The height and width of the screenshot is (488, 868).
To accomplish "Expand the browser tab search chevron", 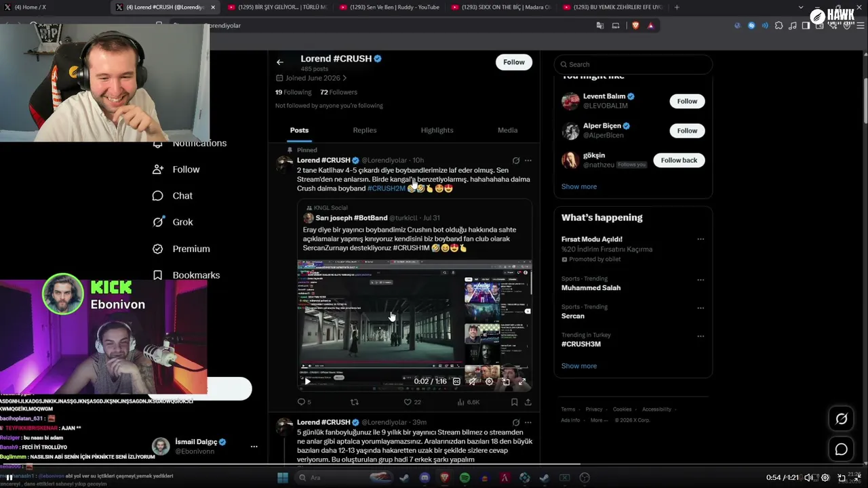I will coord(801,7).
